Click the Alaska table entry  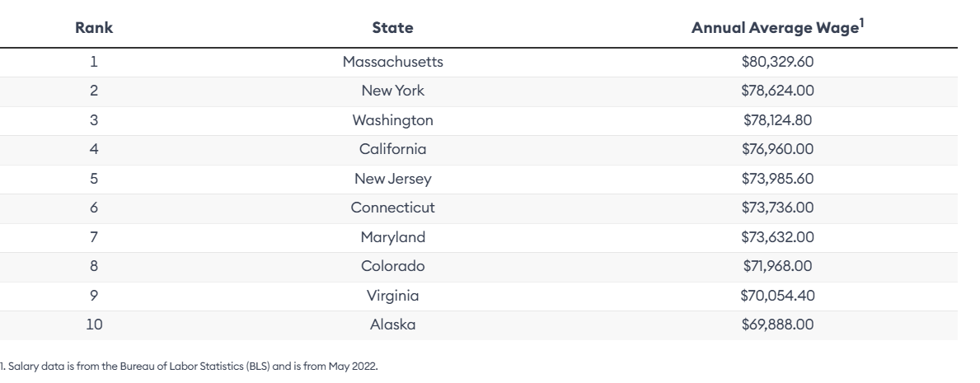(x=393, y=325)
